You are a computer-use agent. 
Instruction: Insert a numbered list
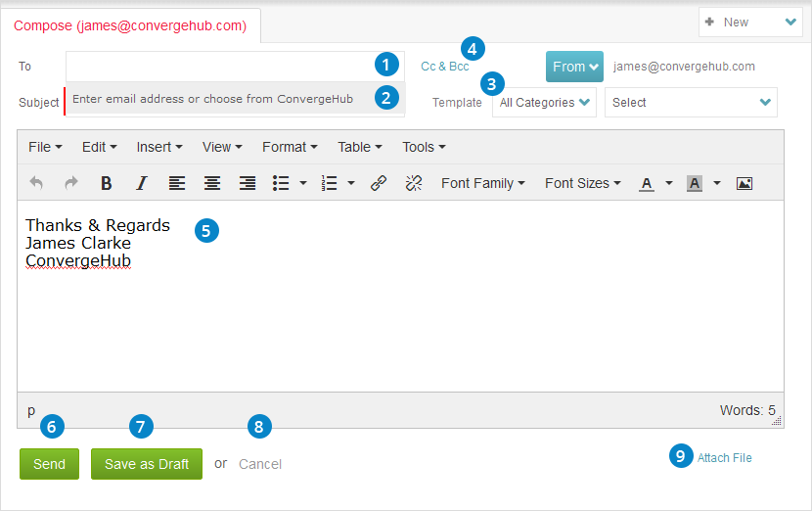pos(329,183)
